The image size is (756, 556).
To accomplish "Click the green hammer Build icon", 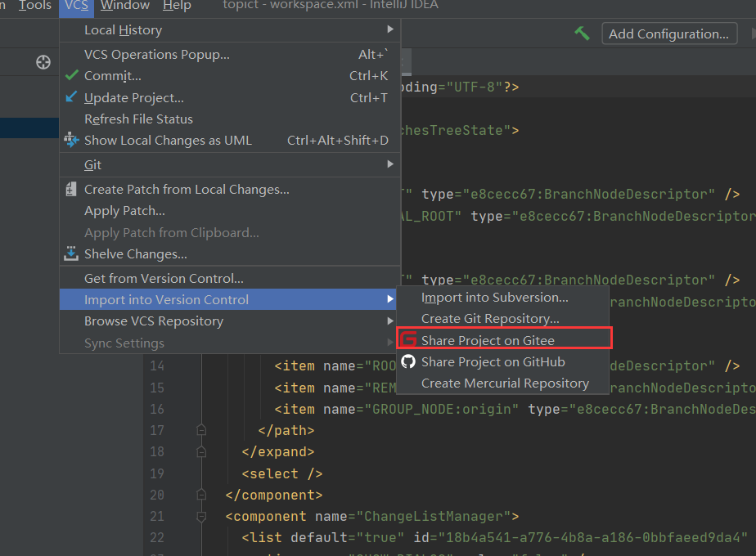I will tap(582, 34).
